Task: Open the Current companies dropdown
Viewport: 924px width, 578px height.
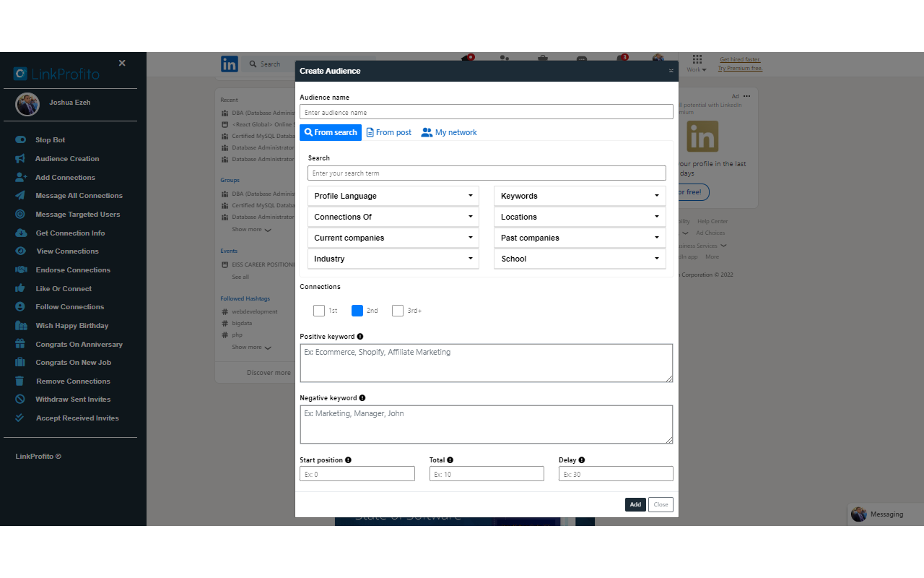Action: click(393, 238)
